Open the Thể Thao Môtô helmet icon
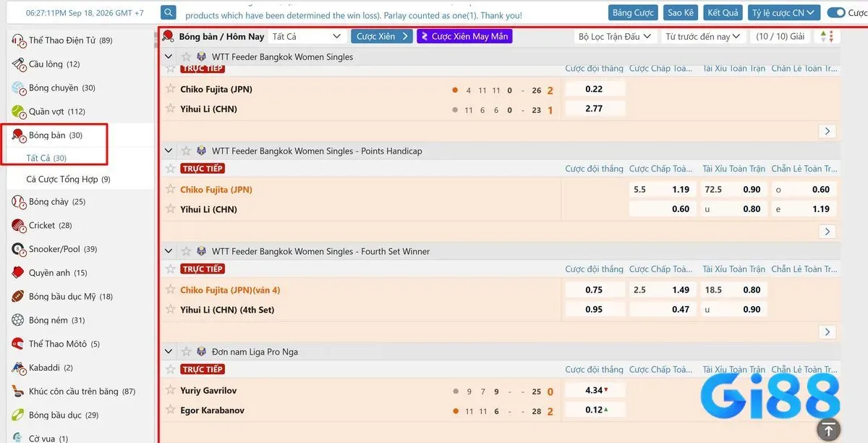 19,344
